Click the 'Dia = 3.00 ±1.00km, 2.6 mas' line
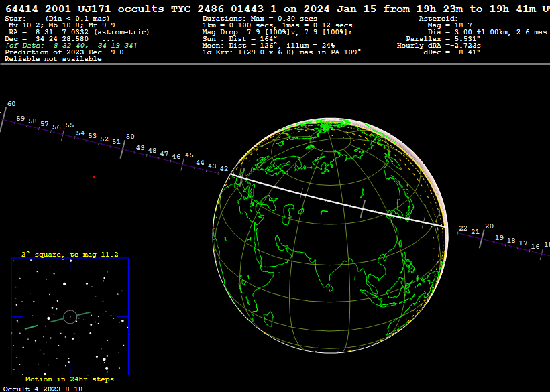The image size is (550, 392). click(487, 32)
